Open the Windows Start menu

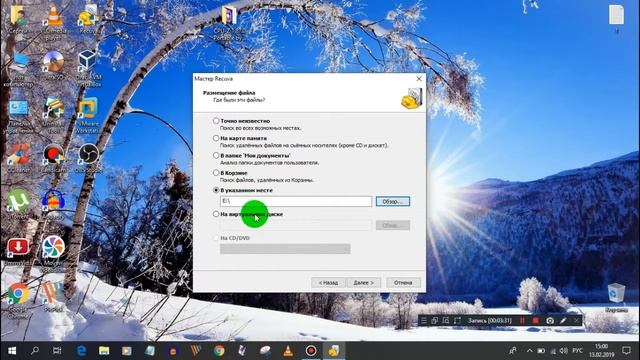[x=12, y=351]
